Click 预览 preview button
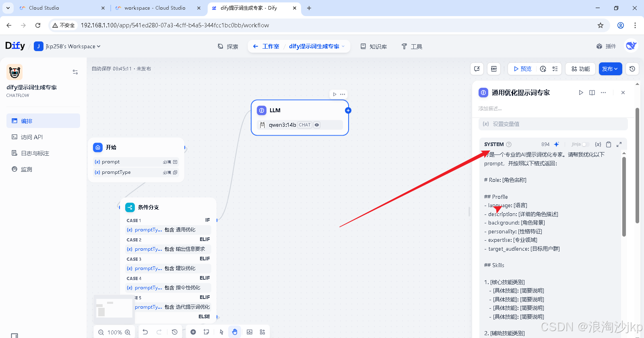 coord(522,69)
